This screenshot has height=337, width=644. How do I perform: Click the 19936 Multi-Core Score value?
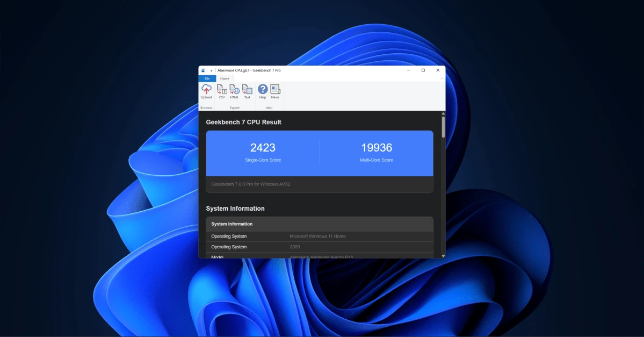tap(377, 148)
